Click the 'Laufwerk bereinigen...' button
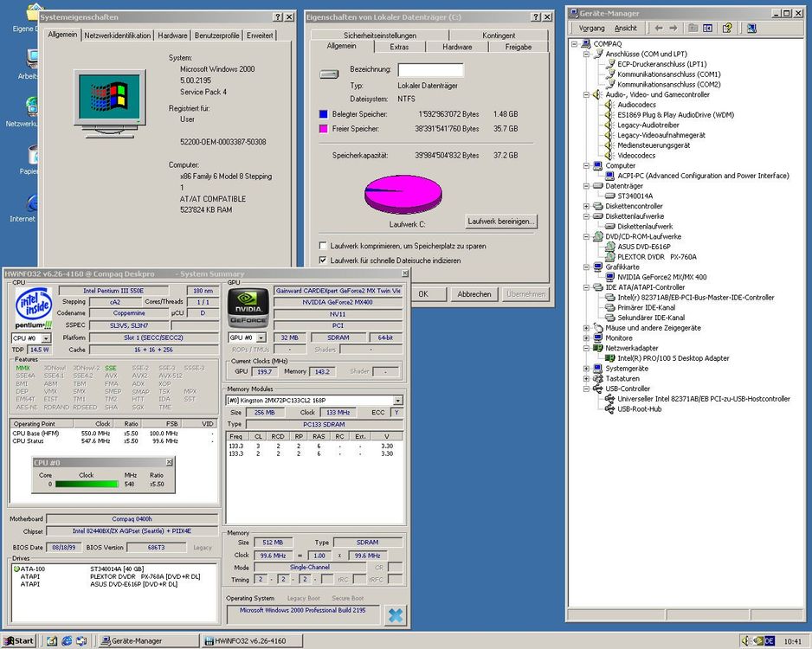This screenshot has height=649, width=812. pos(502,221)
